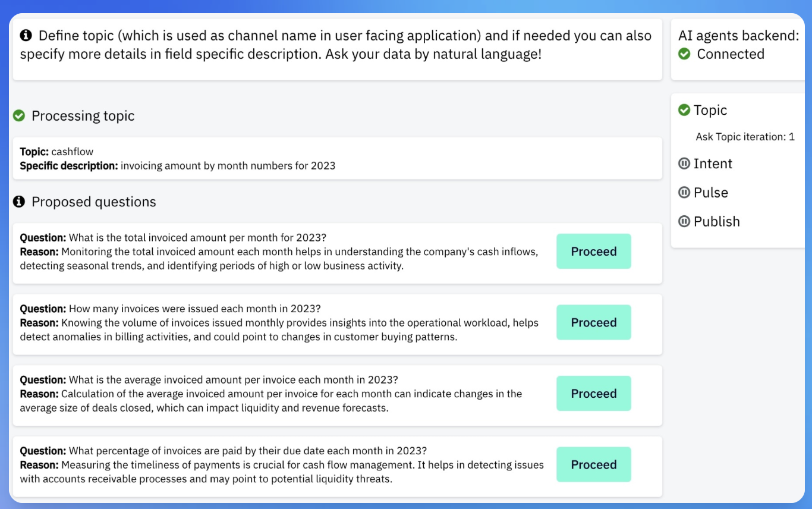Viewport: 812px width, 509px height.
Task: Click the green check icon next to Processing topic
Action: click(x=19, y=116)
